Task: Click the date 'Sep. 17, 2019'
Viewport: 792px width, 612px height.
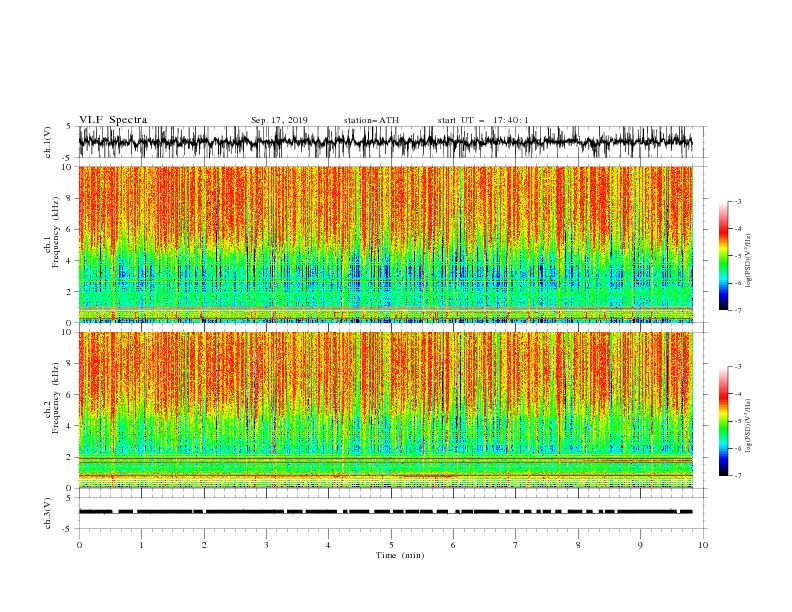Action: click(x=279, y=120)
